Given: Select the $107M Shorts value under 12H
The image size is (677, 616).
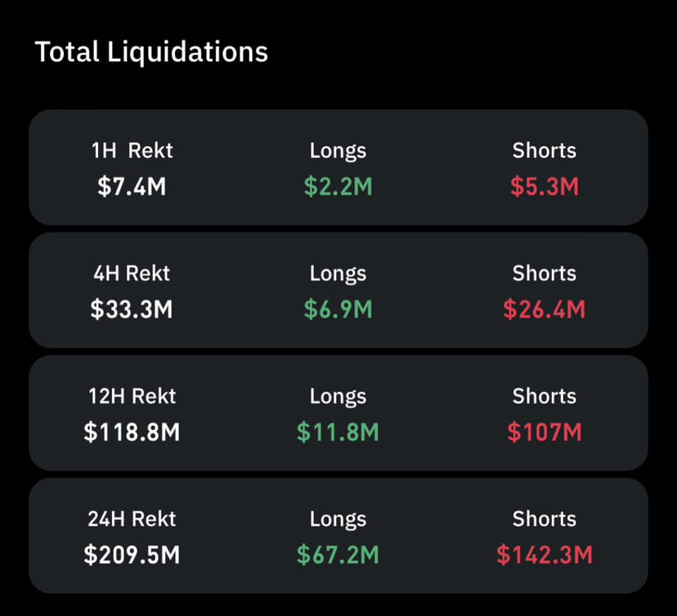Looking at the screenshot, I should coord(545,432).
